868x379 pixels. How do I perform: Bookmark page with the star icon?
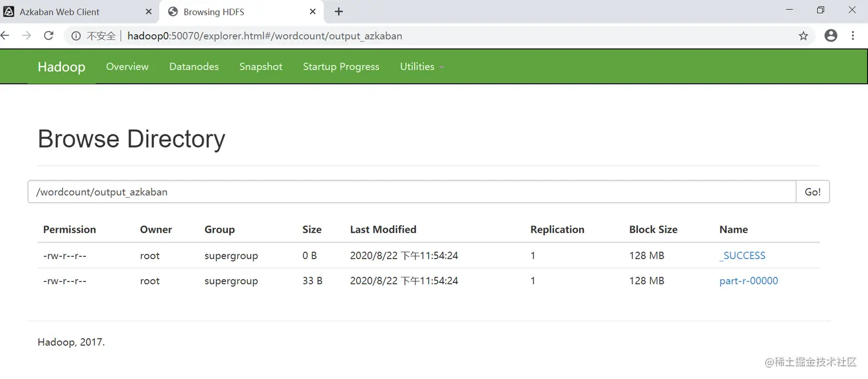click(x=803, y=36)
